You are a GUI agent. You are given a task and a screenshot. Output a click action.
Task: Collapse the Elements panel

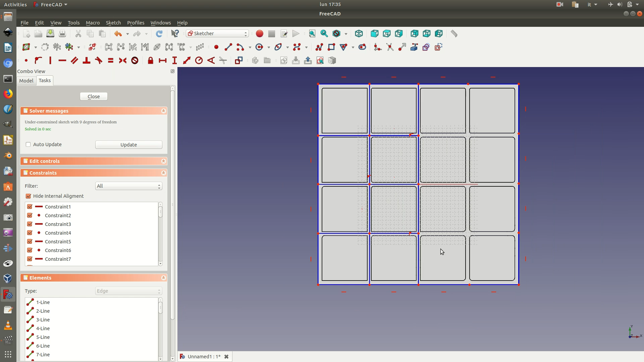[164, 278]
